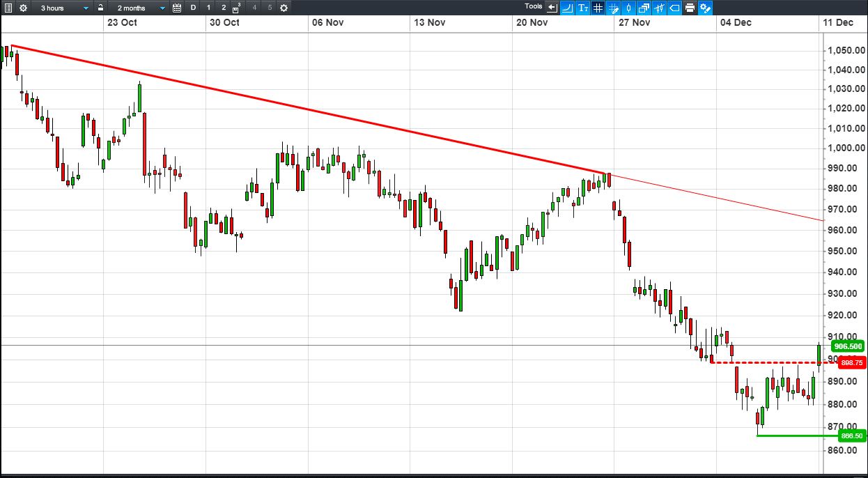Select the thick red trend line
This screenshot has height=478, width=868.
pos(310,110)
